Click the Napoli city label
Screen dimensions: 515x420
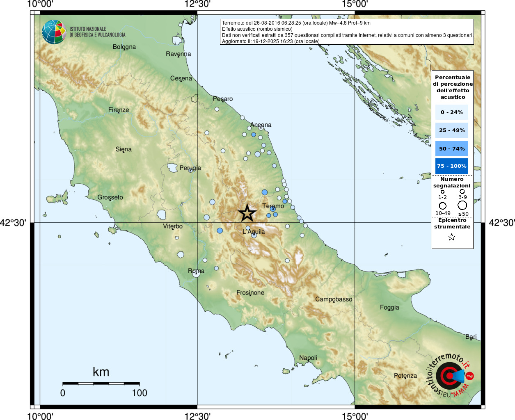point(308,358)
